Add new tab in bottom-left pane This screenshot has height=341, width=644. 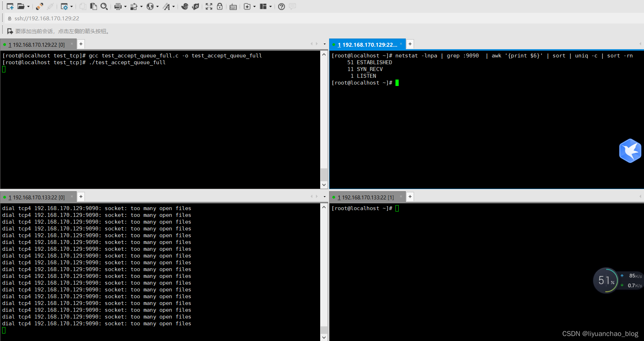(x=81, y=197)
